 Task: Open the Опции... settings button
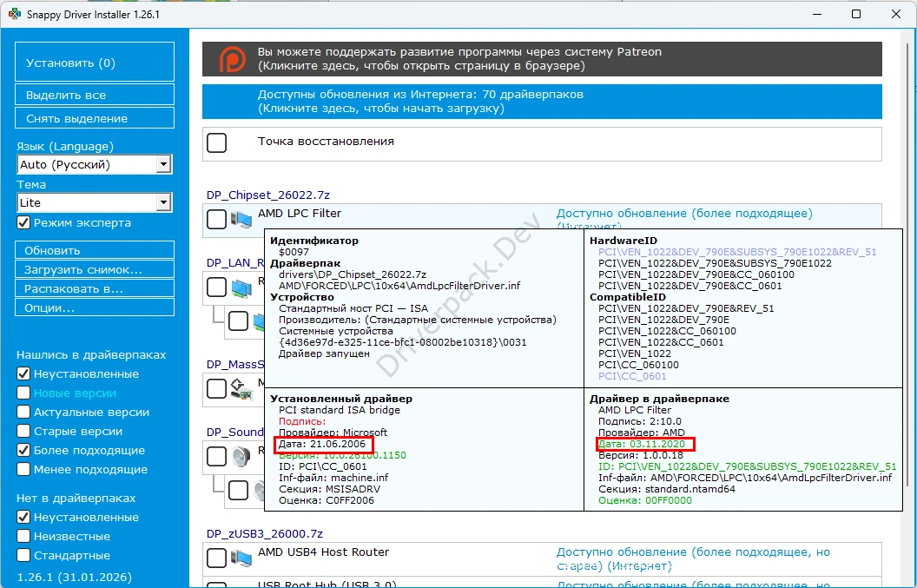[x=94, y=307]
